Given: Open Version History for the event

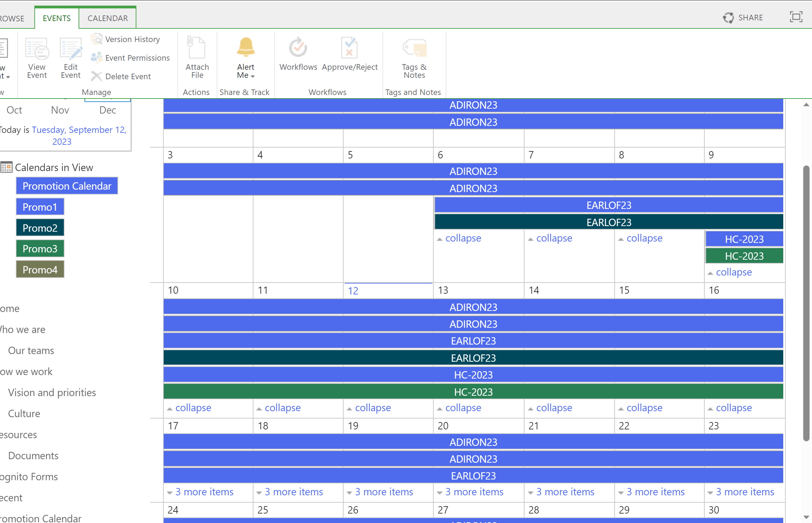Looking at the screenshot, I should tap(132, 39).
